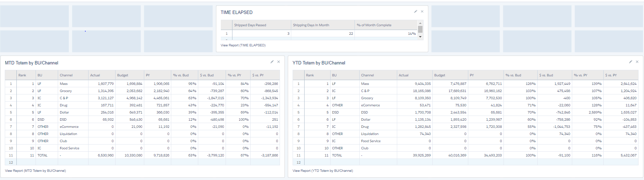This screenshot has height=180, width=644.
Task: Open View Report (MTD Totem by BU/Channel)
Action: coord(35,171)
